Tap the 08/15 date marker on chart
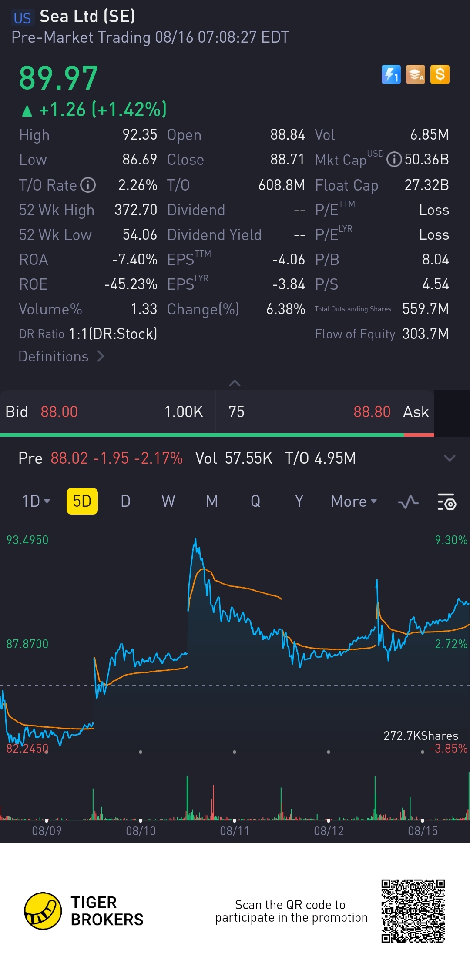This screenshot has height=980, width=470. pyautogui.click(x=423, y=831)
